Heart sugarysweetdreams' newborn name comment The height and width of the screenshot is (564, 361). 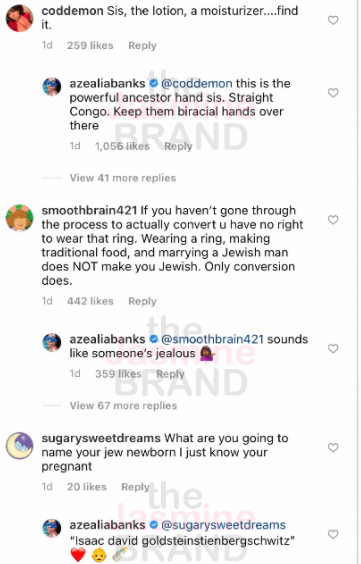[333, 447]
